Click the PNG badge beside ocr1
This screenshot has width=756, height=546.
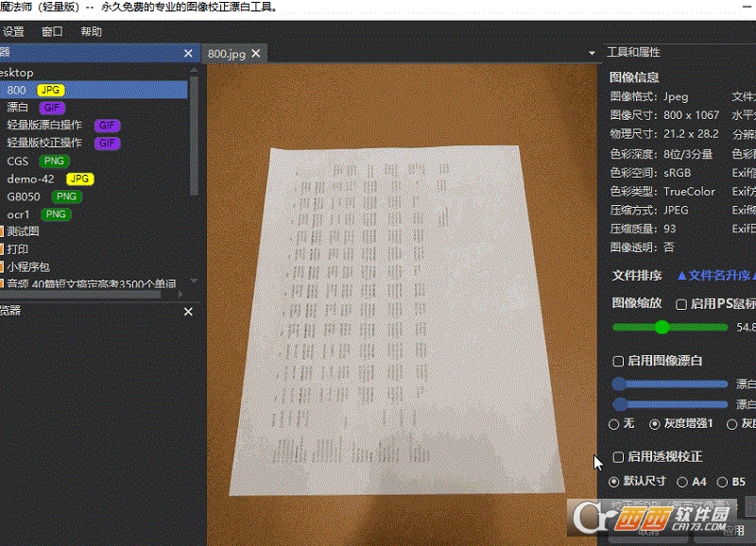(56, 214)
